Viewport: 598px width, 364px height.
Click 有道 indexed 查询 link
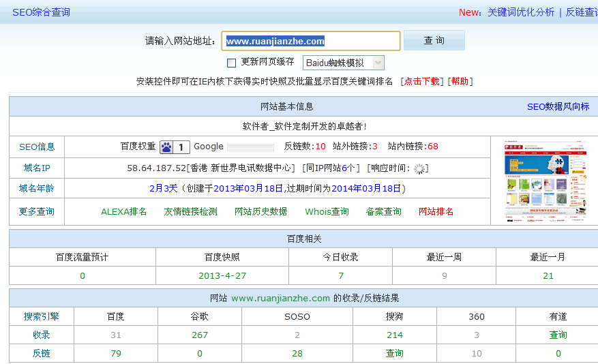pyautogui.click(x=558, y=335)
